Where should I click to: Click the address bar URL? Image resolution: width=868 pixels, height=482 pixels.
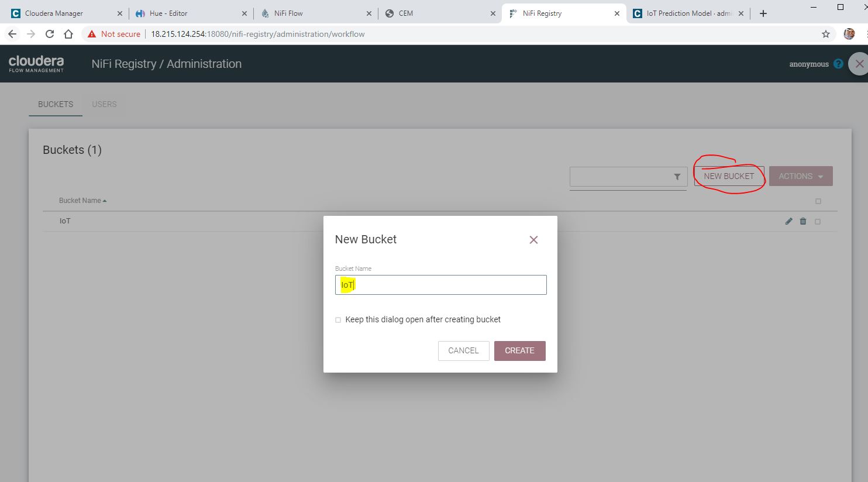pyautogui.click(x=258, y=34)
